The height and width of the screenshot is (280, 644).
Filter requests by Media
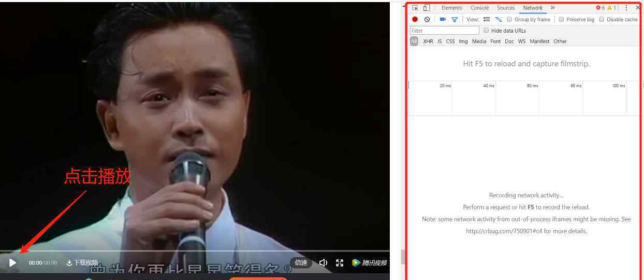point(479,41)
